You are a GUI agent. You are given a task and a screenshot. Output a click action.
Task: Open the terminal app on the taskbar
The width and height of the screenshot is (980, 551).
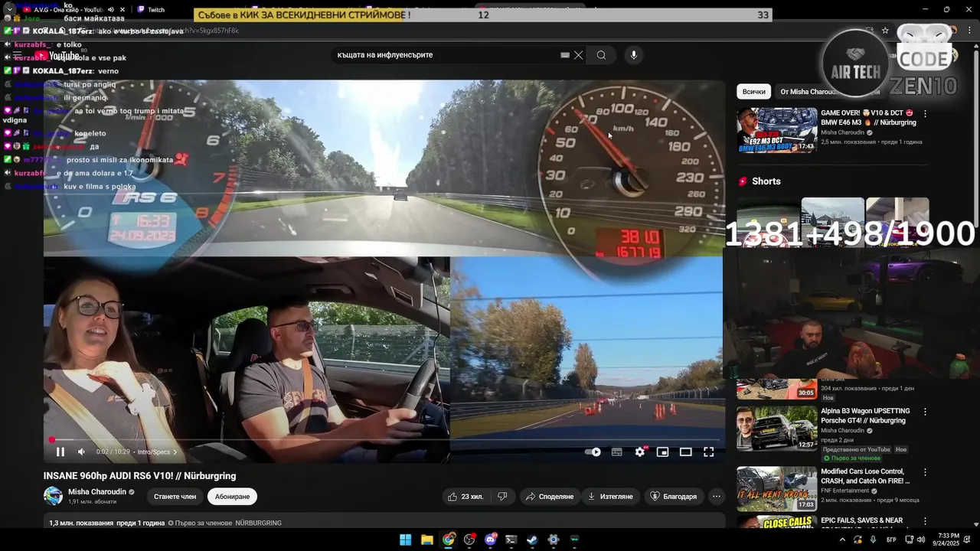coord(511,540)
